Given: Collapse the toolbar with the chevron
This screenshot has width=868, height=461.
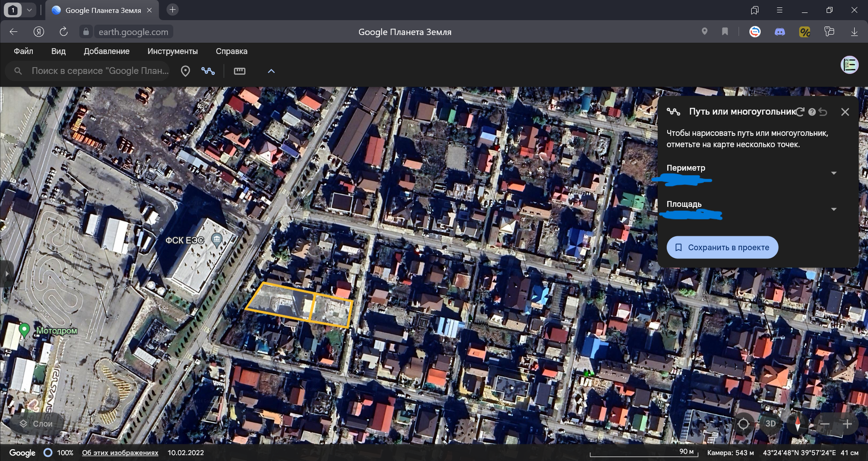Looking at the screenshot, I should [271, 71].
